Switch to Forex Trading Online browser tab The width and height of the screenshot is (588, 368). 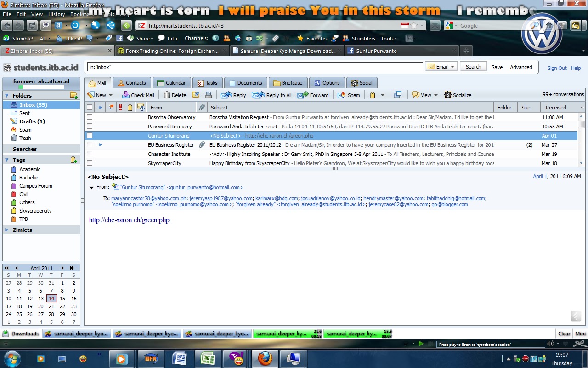172,51
